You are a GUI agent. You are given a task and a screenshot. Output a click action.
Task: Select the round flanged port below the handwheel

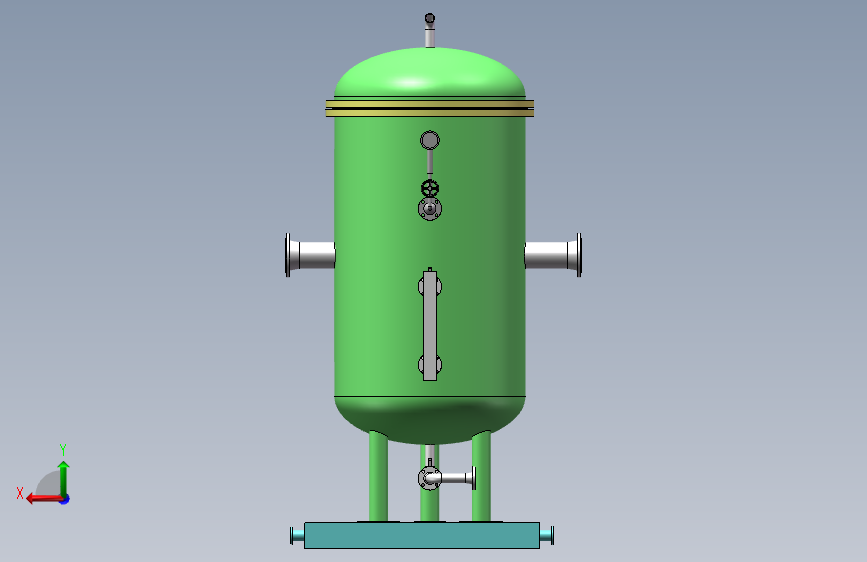pos(430,209)
